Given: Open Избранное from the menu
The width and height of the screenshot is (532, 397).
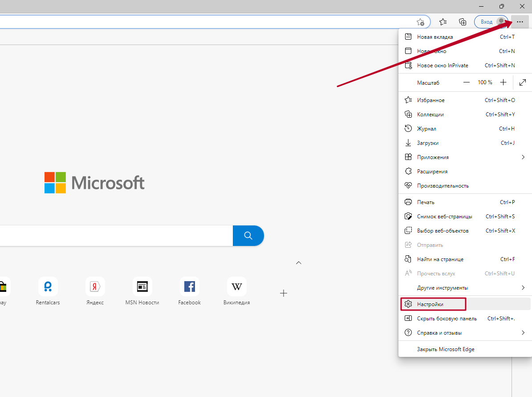Looking at the screenshot, I should [465, 100].
